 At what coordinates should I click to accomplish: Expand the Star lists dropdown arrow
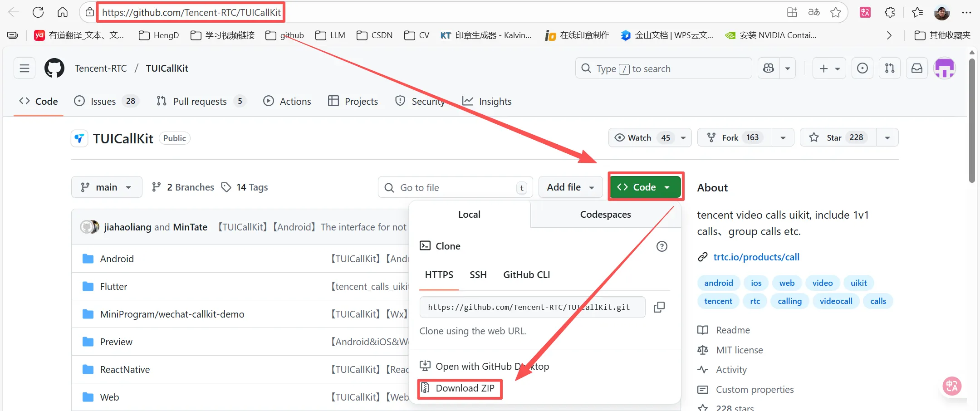887,137
